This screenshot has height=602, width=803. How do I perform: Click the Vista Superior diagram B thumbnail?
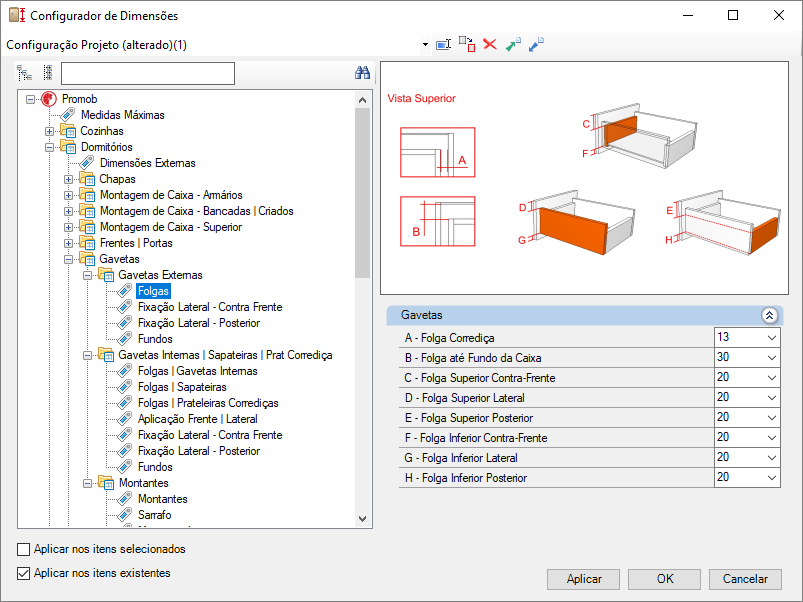pos(437,221)
